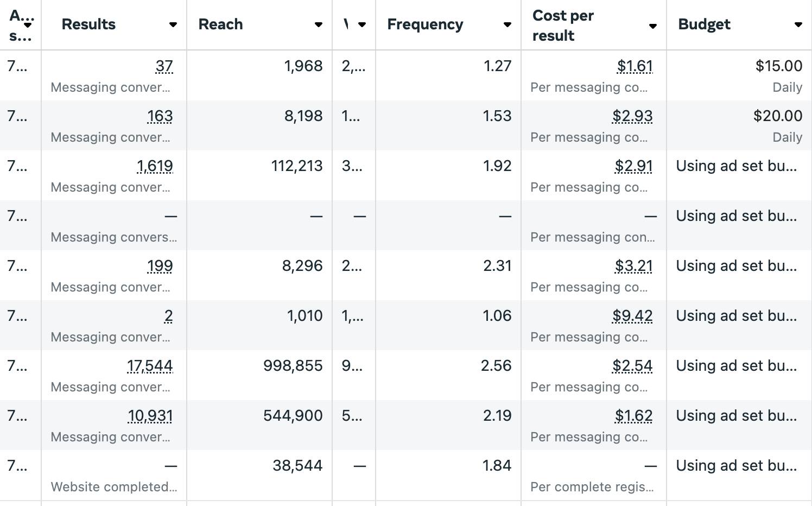Open dropdown arrow of narrow column after Reach
Screen dimensions: 812x506
pyautogui.click(x=362, y=24)
